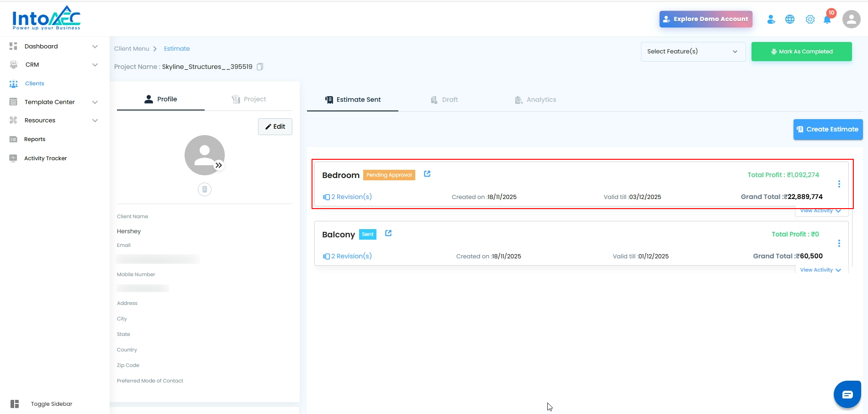
Task: Click the Toggle Sidebar label
Action: point(52,404)
